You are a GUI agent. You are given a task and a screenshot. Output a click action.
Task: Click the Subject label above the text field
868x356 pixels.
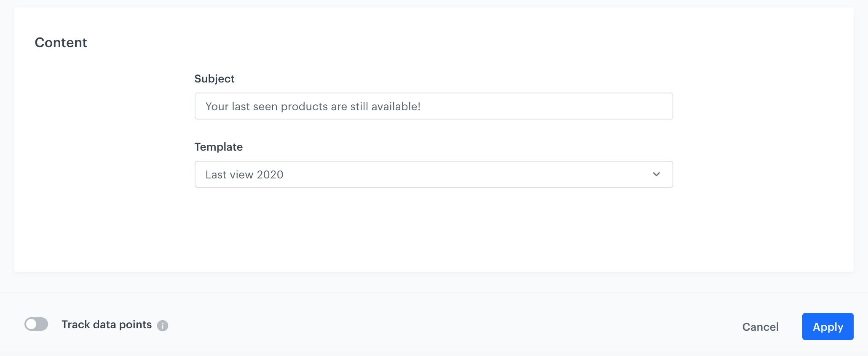(214, 78)
